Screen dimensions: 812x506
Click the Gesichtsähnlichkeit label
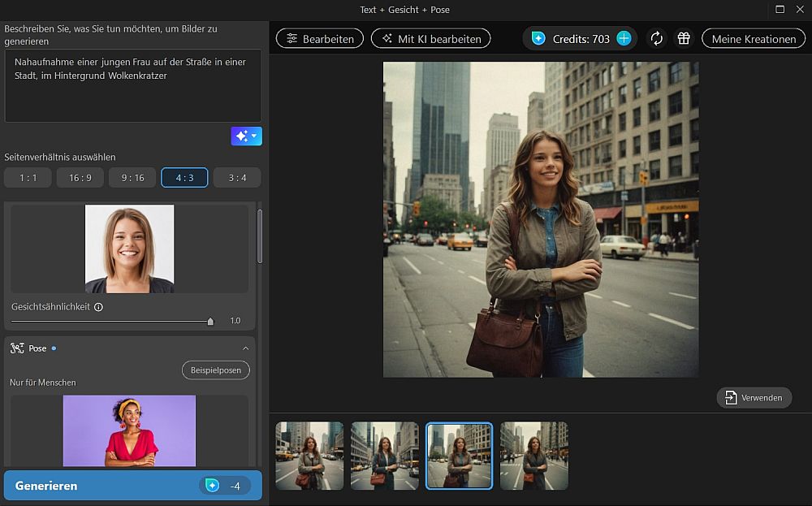tap(50, 307)
